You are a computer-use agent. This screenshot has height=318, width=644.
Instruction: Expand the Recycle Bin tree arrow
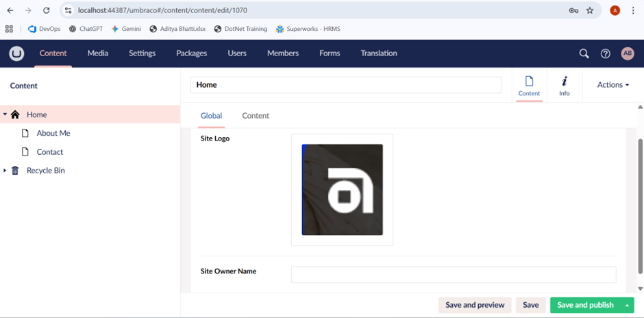[x=5, y=171]
